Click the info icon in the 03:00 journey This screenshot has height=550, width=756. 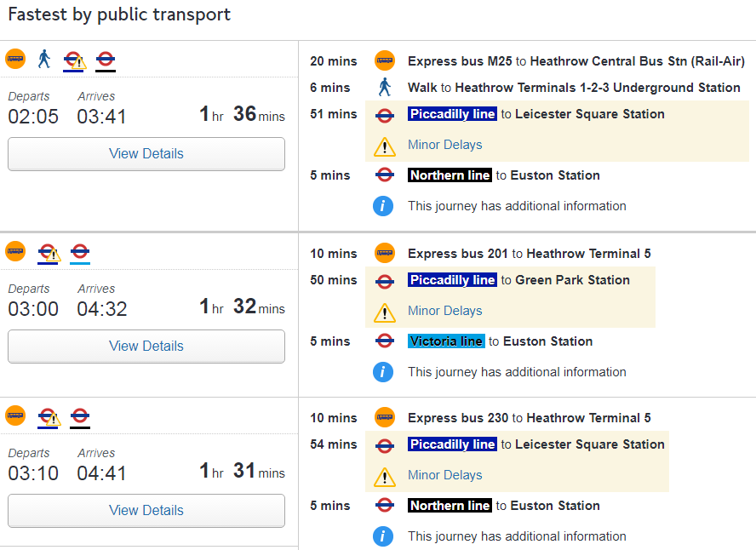point(384,371)
